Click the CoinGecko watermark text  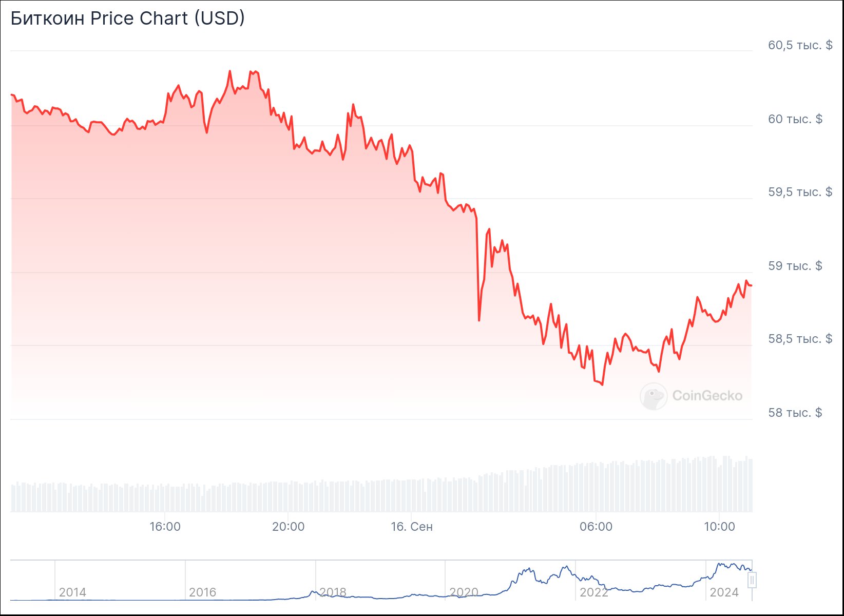coord(707,396)
